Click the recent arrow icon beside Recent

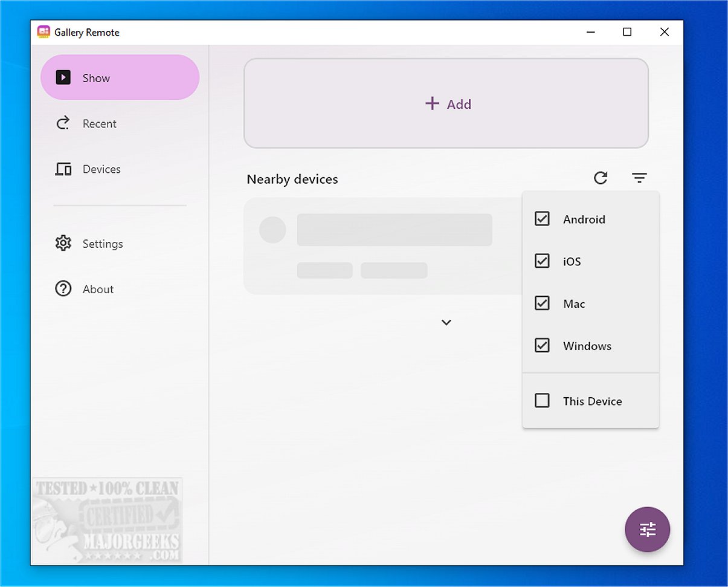(63, 123)
